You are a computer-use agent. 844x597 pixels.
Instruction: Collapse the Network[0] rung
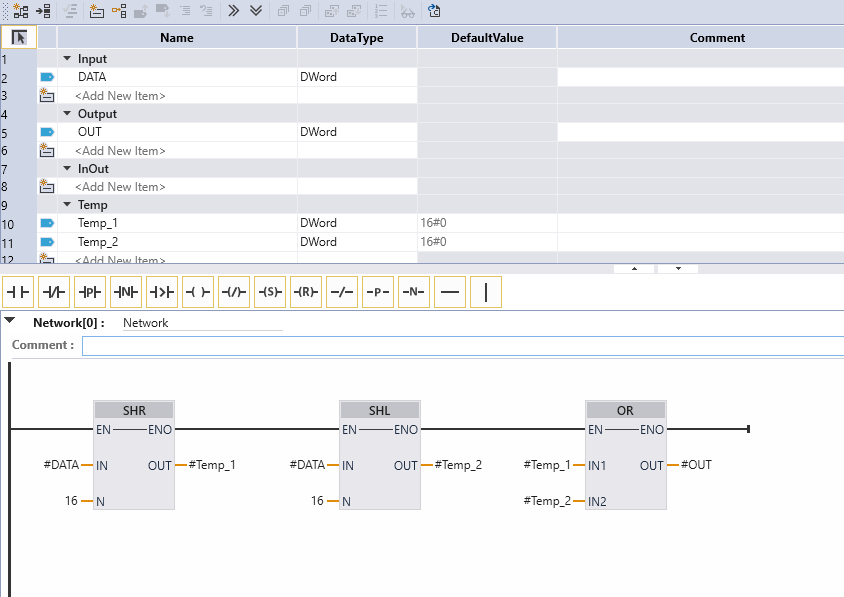[10, 321]
